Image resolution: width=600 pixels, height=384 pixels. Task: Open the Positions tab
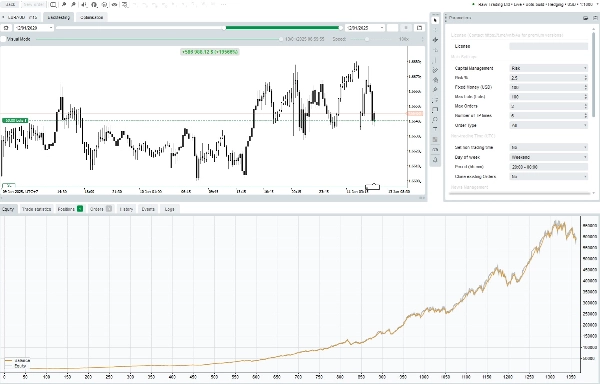coord(70,209)
